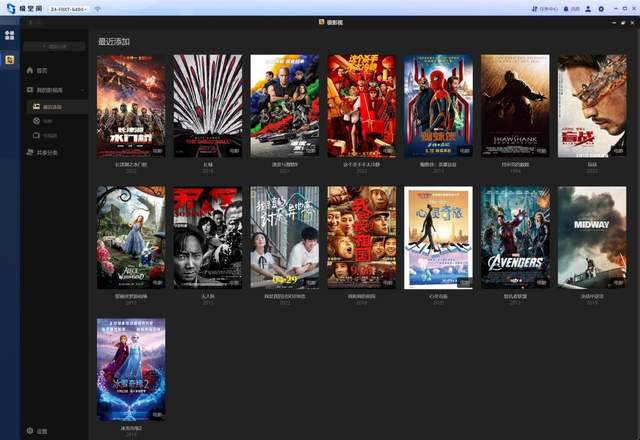The height and width of the screenshot is (440, 640).
Task: Click the 最近添加 page heading
Action: 114,41
